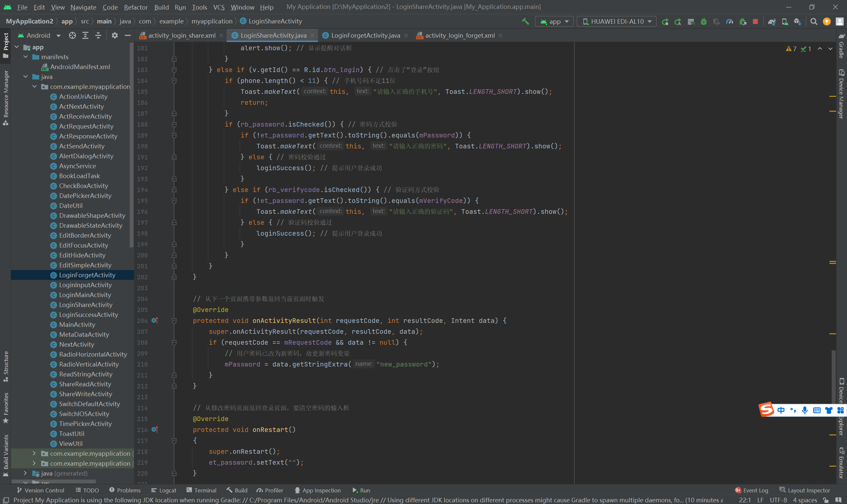847x504 pixels.
Task: Open the Event Log panel
Action: point(751,490)
